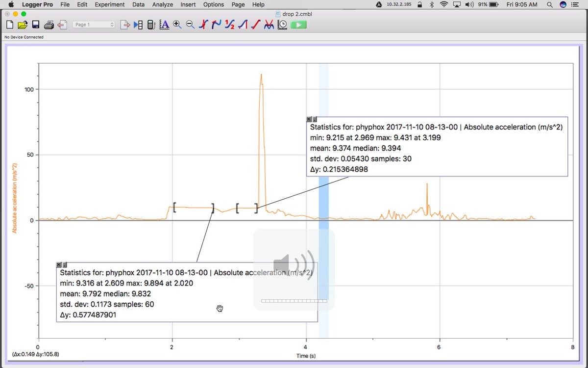The width and height of the screenshot is (588, 368).
Task: Save the experiment with the floppy disk icon
Action: 36,25
